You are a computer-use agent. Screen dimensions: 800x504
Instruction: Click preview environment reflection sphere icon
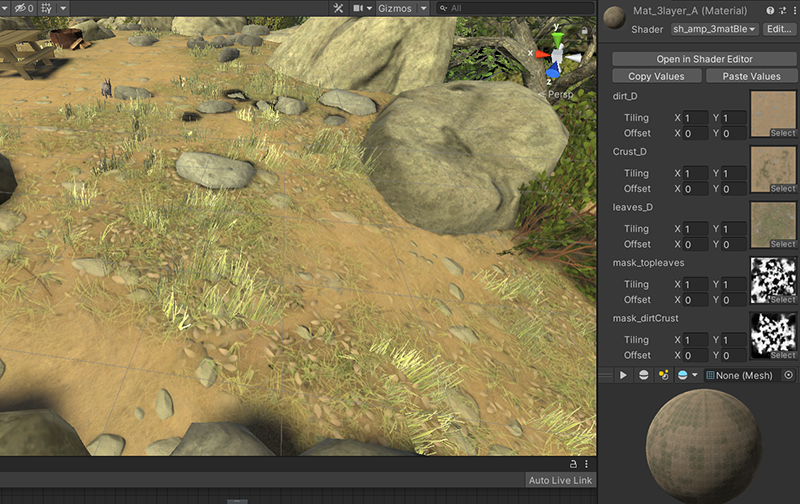[x=683, y=375]
